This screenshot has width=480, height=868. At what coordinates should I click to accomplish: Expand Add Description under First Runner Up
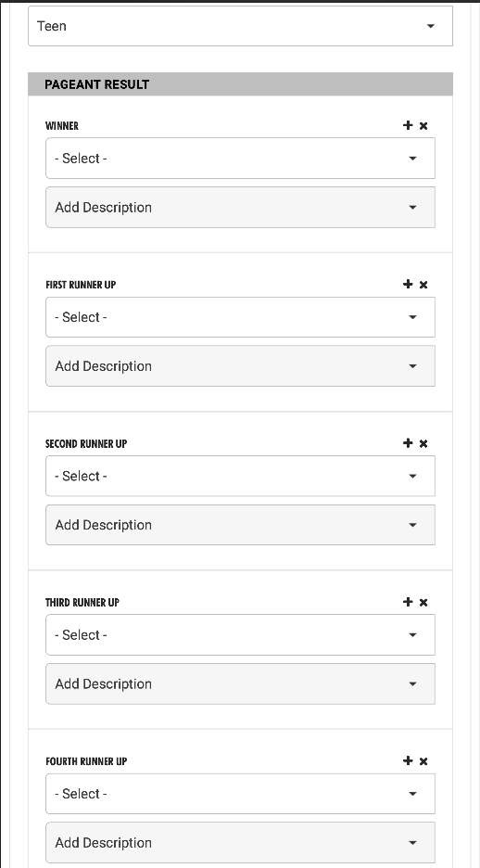pyautogui.click(x=241, y=366)
